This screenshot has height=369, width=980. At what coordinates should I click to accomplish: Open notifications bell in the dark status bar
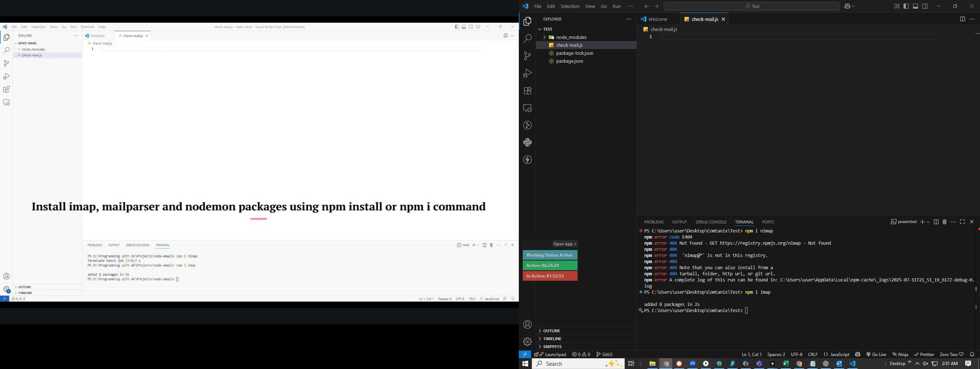[x=972, y=354]
